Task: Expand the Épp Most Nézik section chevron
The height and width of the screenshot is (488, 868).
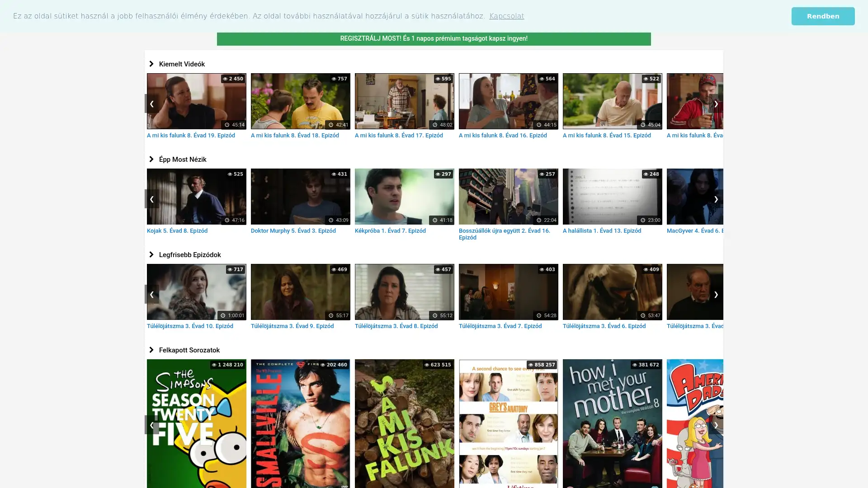Action: (x=151, y=160)
